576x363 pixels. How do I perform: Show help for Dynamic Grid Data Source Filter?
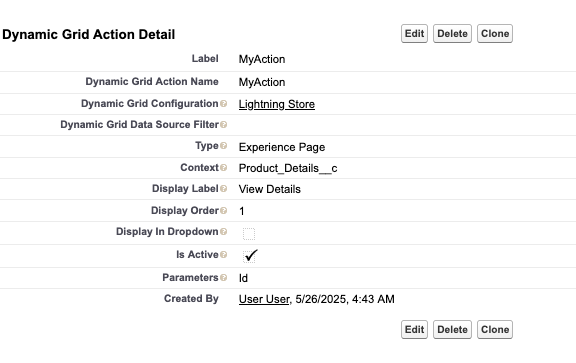(x=223, y=125)
